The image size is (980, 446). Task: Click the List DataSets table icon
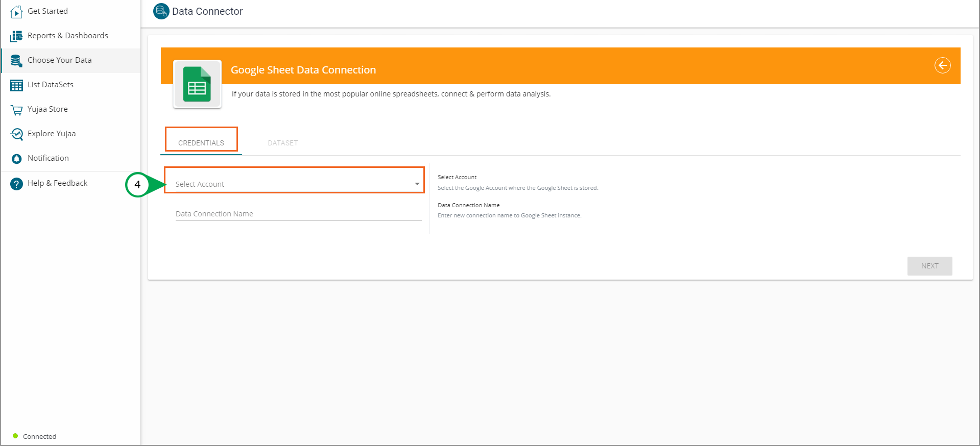click(16, 85)
